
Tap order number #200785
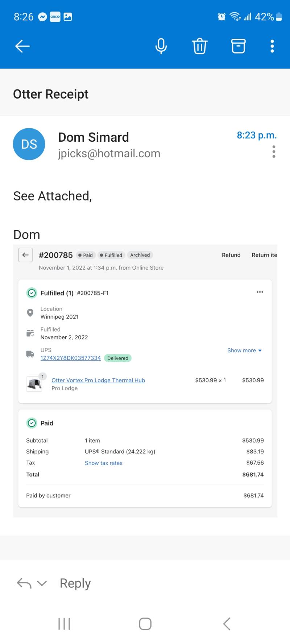point(56,255)
